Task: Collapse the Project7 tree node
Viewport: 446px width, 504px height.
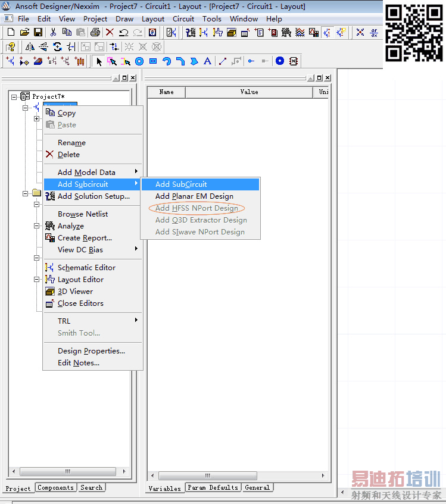Action: tap(14, 97)
